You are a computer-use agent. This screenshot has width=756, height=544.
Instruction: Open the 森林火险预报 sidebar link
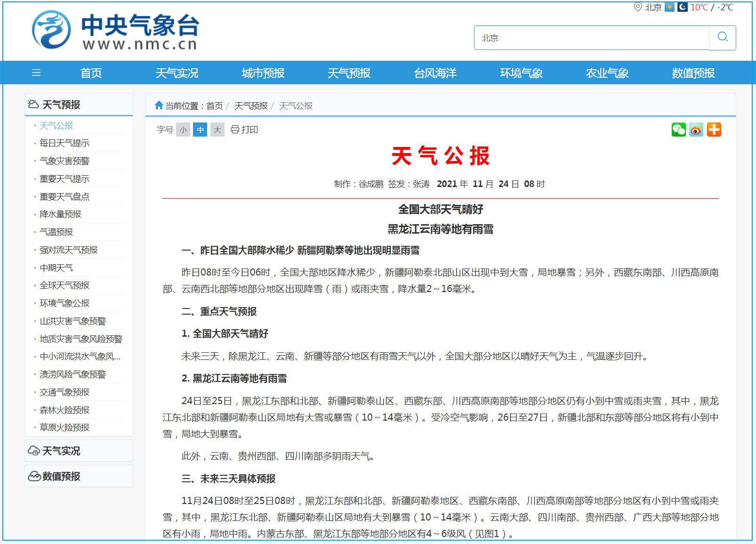click(x=64, y=410)
